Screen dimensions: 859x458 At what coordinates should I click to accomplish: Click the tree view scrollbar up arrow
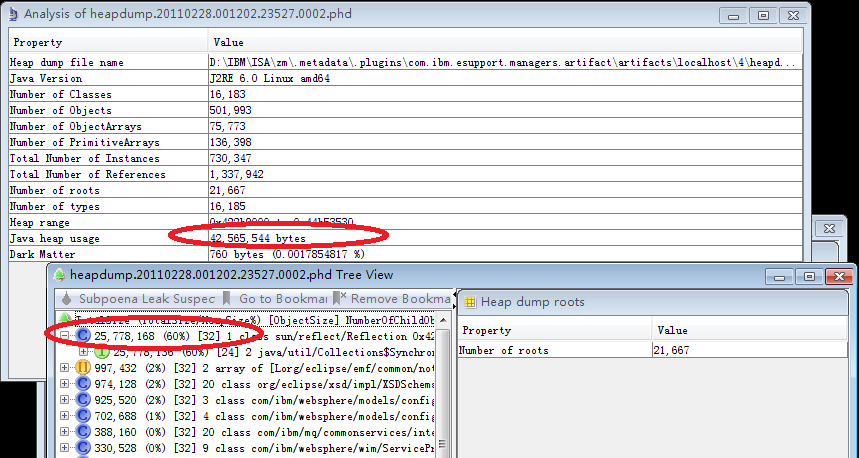(443, 320)
